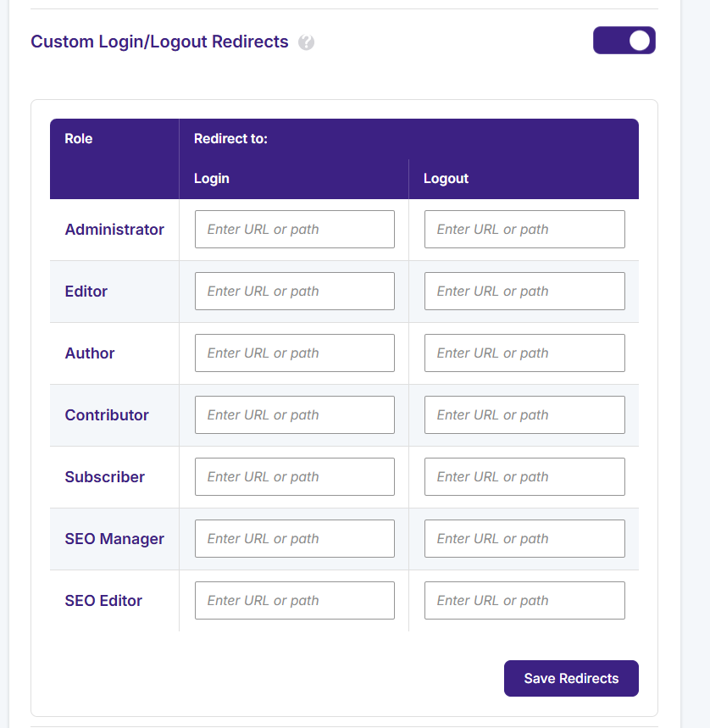Click the Administrator role label
Image resolution: width=710 pixels, height=728 pixels.
tap(114, 230)
